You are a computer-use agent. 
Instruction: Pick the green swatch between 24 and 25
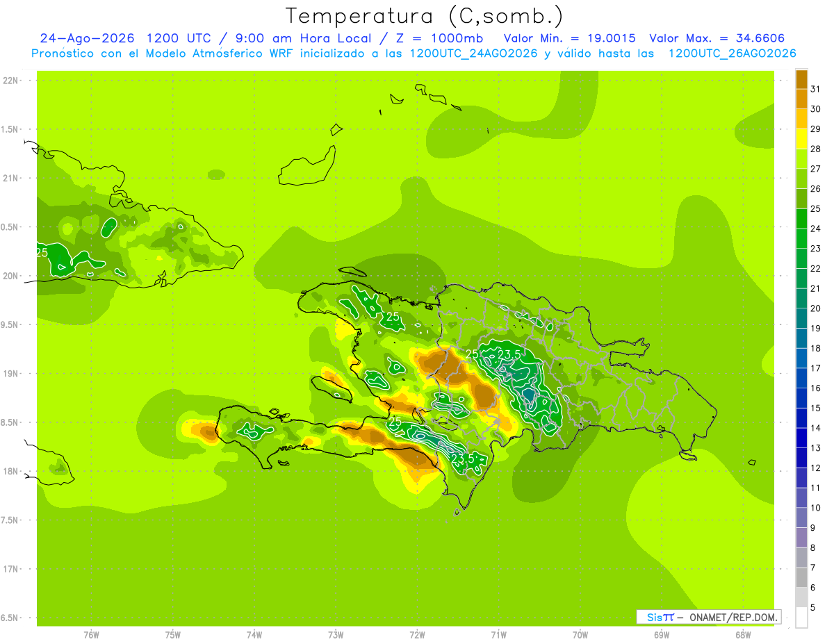pos(801,219)
